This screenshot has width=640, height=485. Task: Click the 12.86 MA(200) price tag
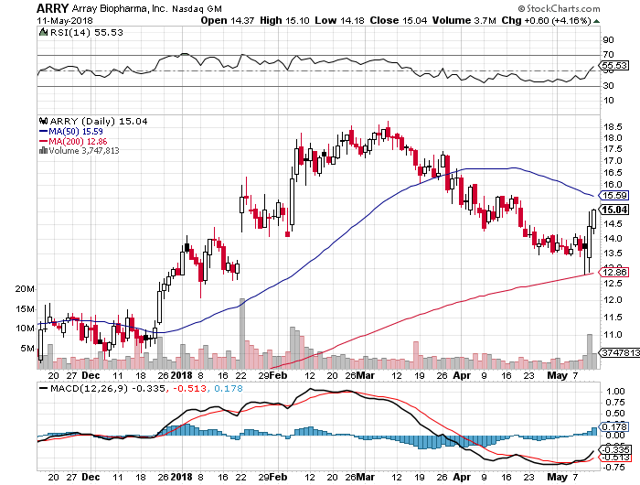(x=613, y=272)
